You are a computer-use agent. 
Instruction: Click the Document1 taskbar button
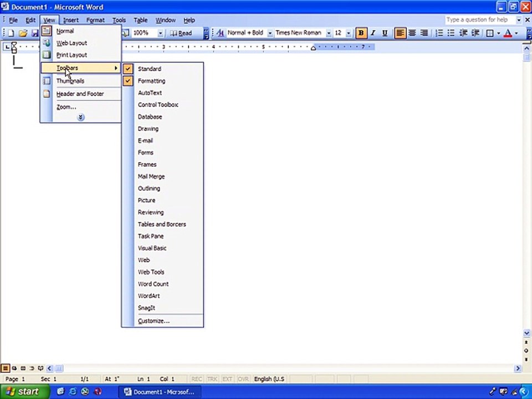coord(160,392)
